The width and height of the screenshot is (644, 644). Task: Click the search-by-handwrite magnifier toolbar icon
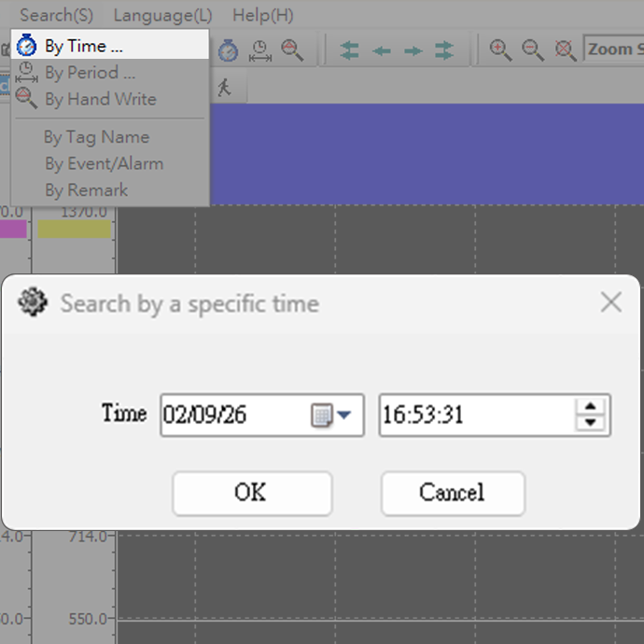pyautogui.click(x=292, y=50)
